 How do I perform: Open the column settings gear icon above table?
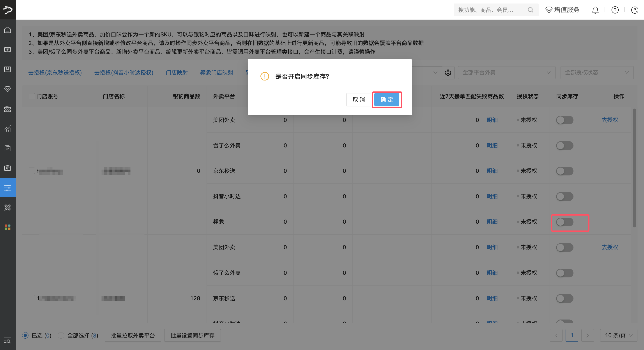[x=448, y=72]
